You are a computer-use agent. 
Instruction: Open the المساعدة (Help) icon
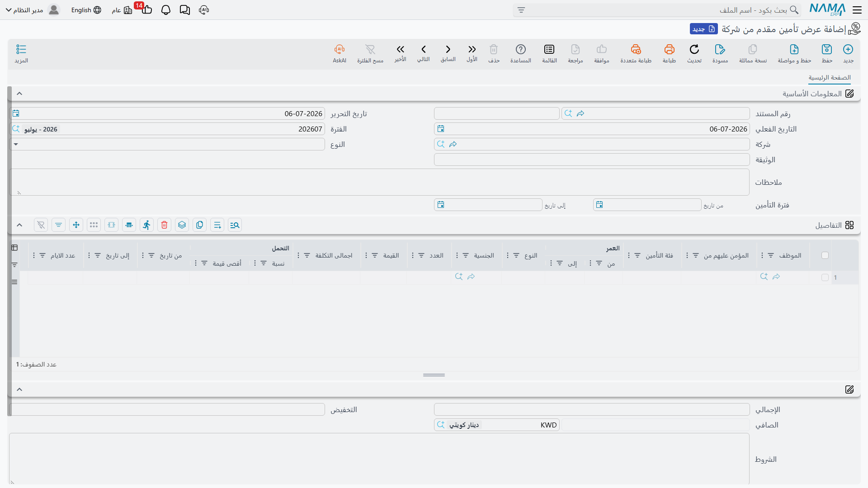click(x=521, y=49)
